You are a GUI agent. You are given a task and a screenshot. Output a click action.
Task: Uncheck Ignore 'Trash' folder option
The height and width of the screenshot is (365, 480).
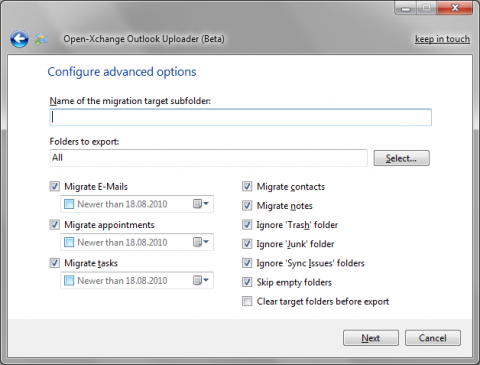pyautogui.click(x=247, y=225)
